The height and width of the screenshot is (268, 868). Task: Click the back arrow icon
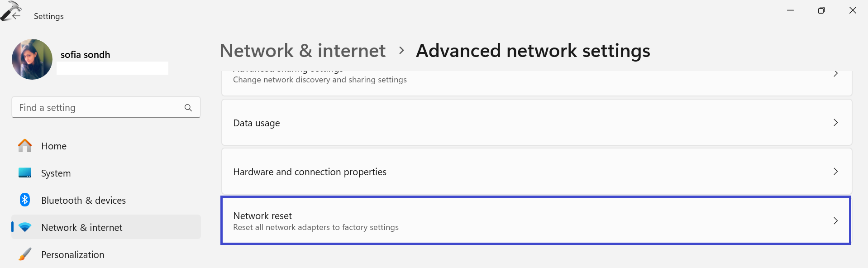[x=16, y=16]
